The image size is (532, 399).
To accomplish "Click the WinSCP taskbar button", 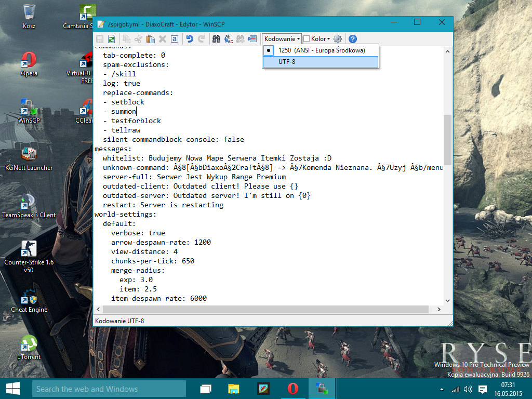I will click(x=322, y=389).
